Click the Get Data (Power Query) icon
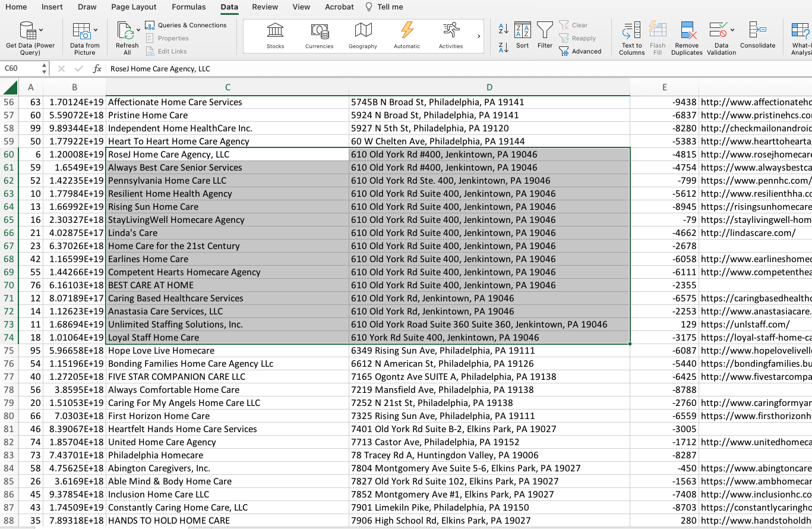 tap(27, 30)
